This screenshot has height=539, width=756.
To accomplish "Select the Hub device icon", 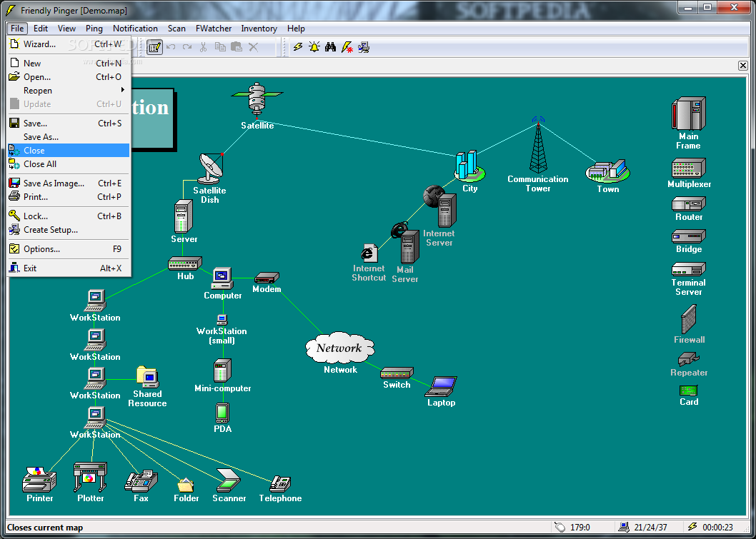I will (x=184, y=263).
